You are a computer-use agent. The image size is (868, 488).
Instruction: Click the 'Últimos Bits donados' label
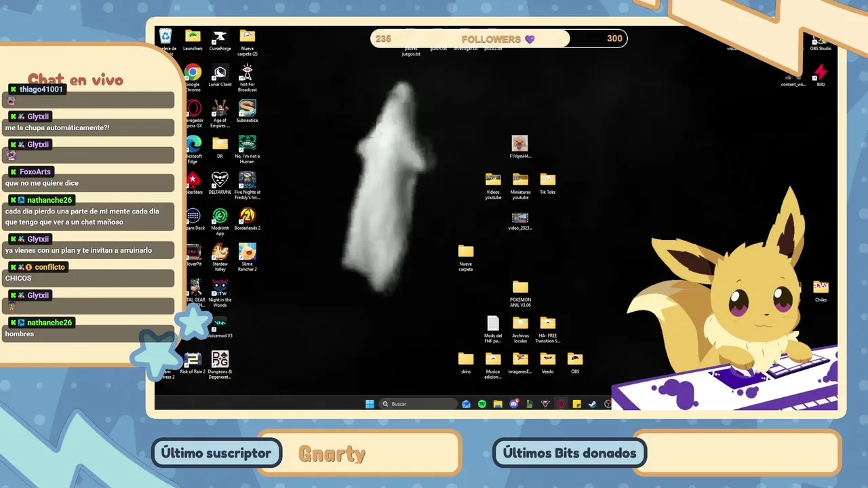[570, 453]
